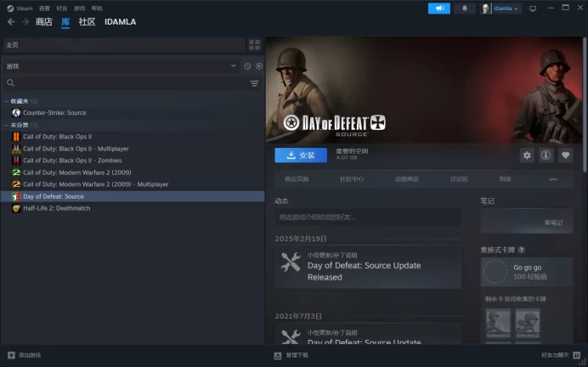Image resolution: width=588 pixels, height=367 pixels.
Task: Select Day of Defeat: Source in list
Action: tap(133, 196)
